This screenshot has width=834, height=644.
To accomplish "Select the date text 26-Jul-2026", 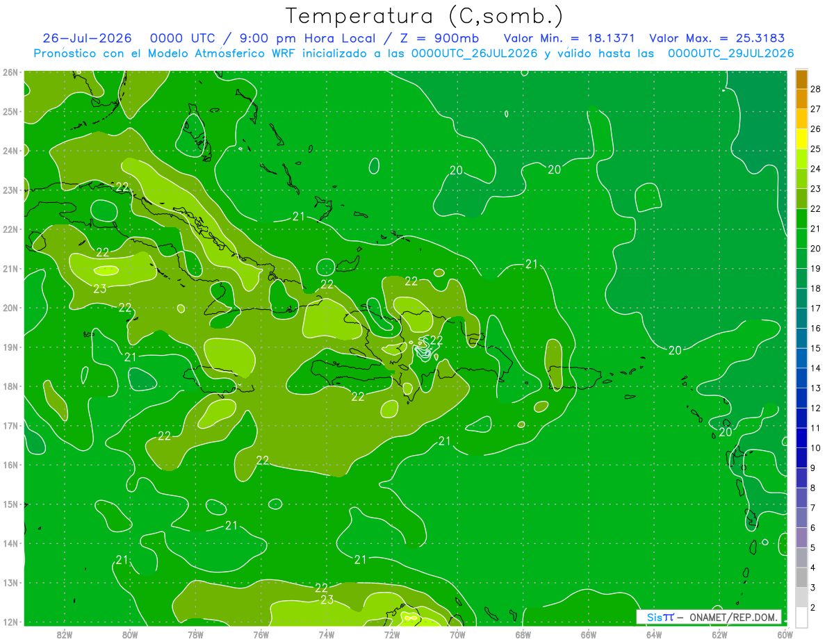I will (86, 39).
